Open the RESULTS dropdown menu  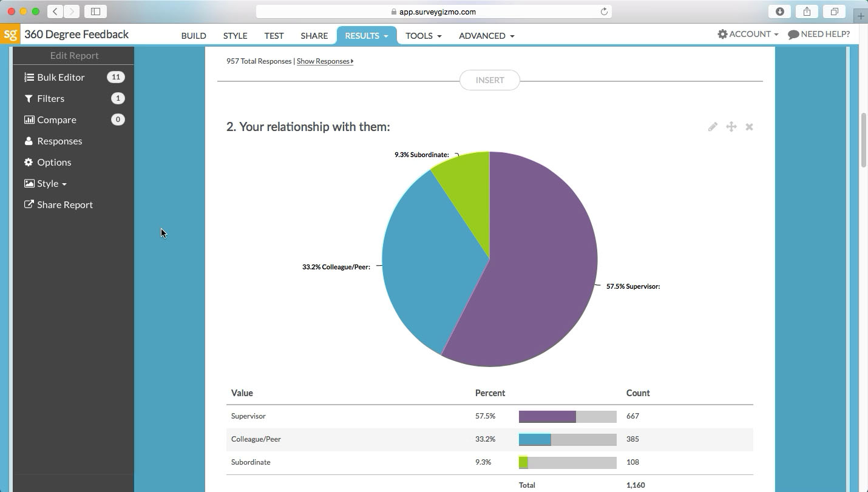[366, 36]
